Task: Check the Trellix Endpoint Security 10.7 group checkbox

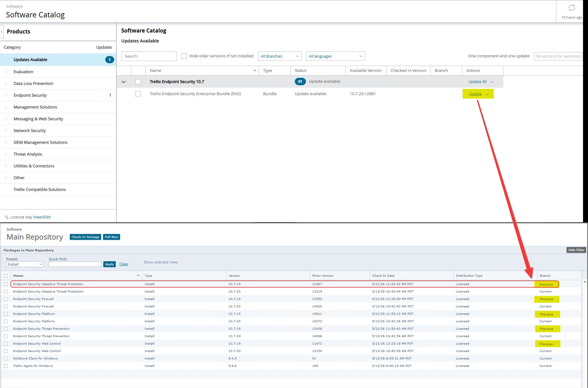Action: click(138, 82)
